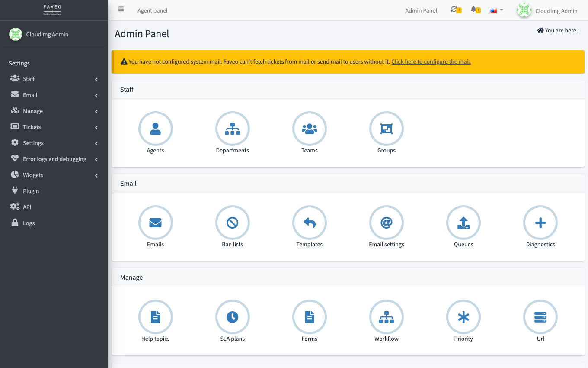Viewport: 588px width, 368px height.
Task: Click the Diagnostics label text
Action: [x=540, y=245]
